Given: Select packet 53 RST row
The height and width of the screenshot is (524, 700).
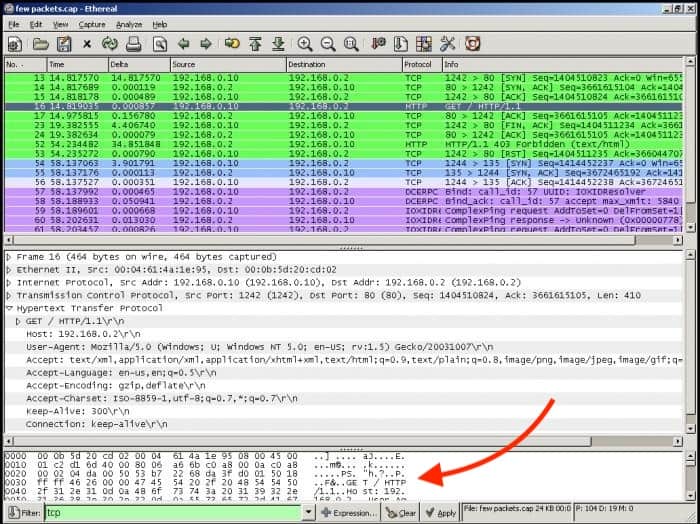Looking at the screenshot, I should [x=343, y=154].
